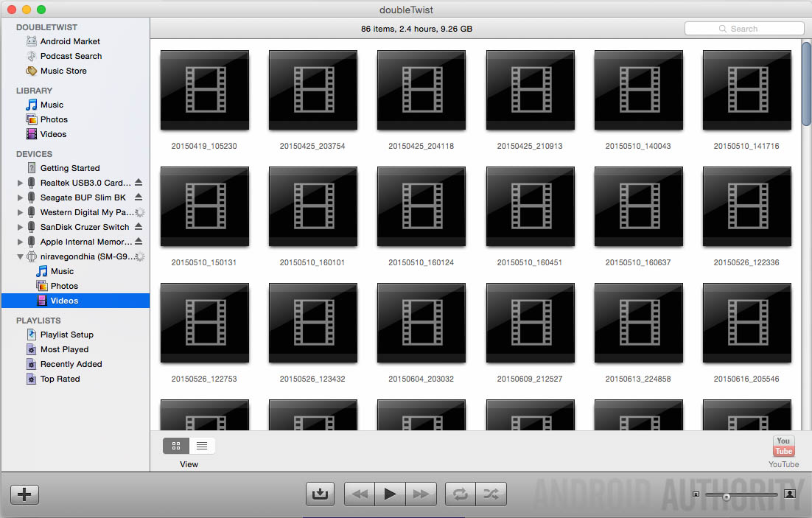Eject the SanDisk Cruzer Switch drive
Image resolution: width=812 pixels, height=518 pixels.
tap(139, 227)
